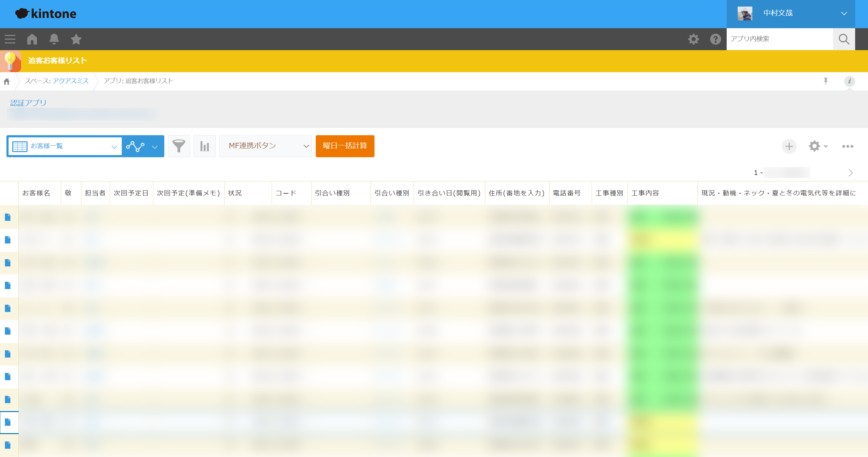Click the pin icon in breadcrumb bar
Viewport: 868px width, 457px height.
tap(825, 81)
